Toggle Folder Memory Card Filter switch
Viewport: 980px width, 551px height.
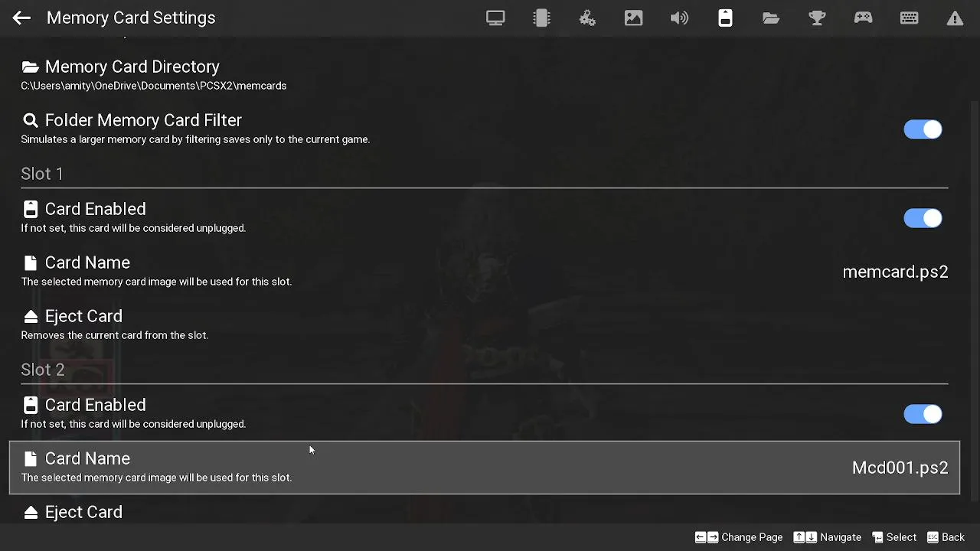(923, 129)
